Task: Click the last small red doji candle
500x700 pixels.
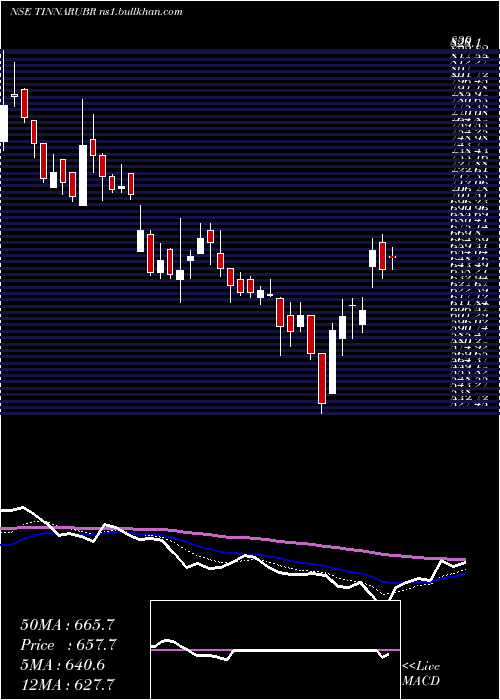Action: pyautogui.click(x=393, y=258)
